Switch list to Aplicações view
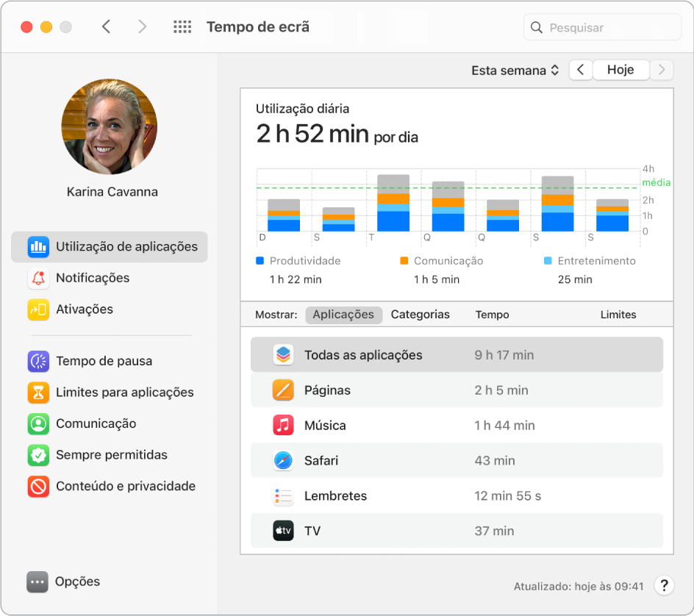The image size is (694, 616). pos(343,315)
